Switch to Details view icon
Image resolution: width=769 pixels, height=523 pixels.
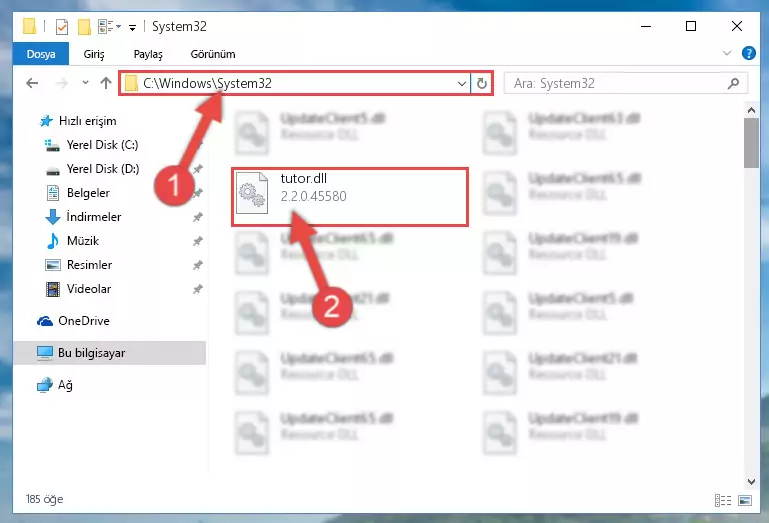722,500
